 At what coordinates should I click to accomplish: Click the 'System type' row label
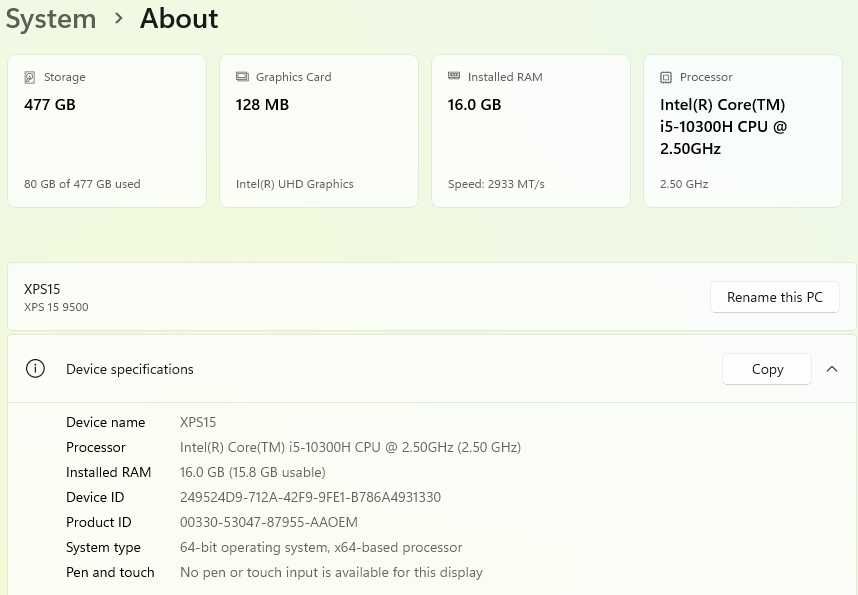point(103,547)
